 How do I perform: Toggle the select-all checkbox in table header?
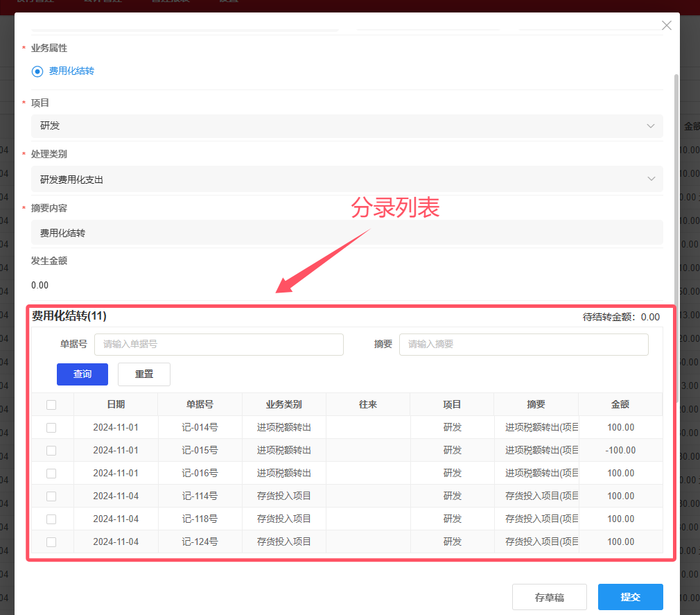(x=51, y=405)
